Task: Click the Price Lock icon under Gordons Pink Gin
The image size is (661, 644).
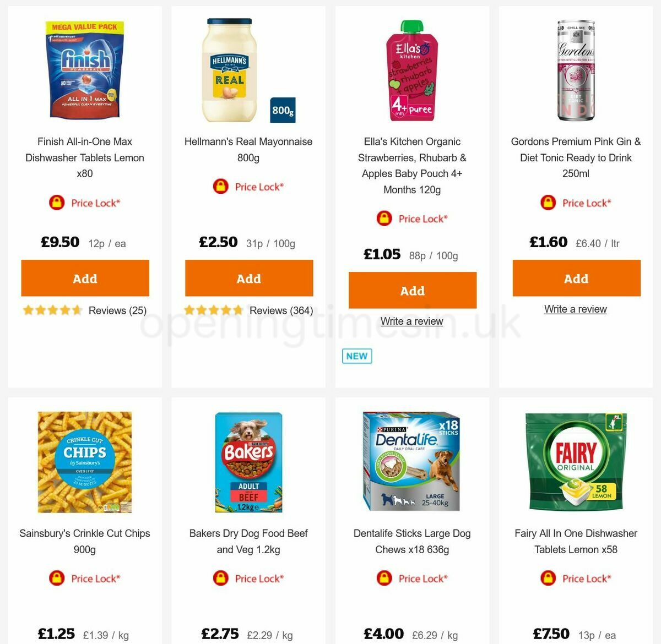Action: pyautogui.click(x=547, y=203)
